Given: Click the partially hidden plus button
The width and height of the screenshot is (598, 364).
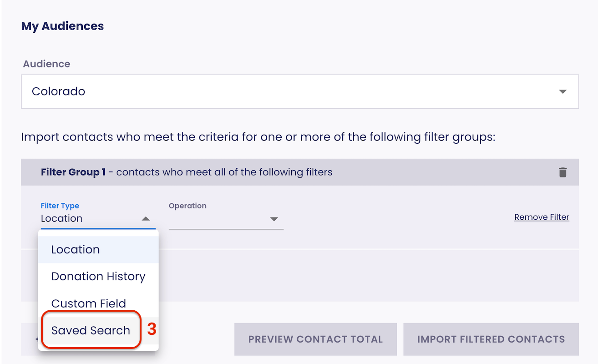Looking at the screenshot, I should (x=36, y=339).
